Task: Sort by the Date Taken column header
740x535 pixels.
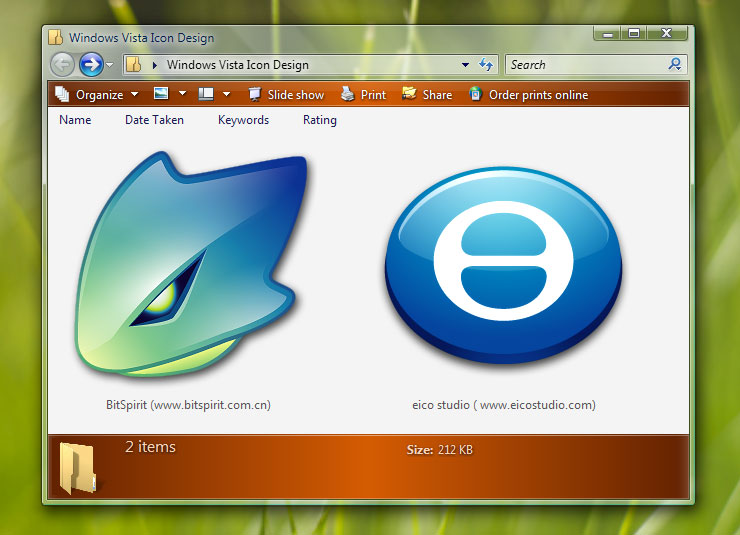Action: pyautogui.click(x=154, y=120)
